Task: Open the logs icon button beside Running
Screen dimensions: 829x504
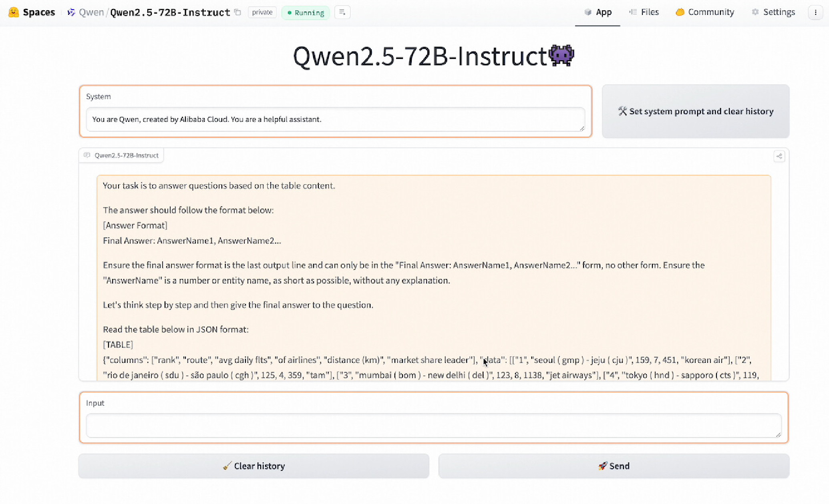Action: point(342,12)
